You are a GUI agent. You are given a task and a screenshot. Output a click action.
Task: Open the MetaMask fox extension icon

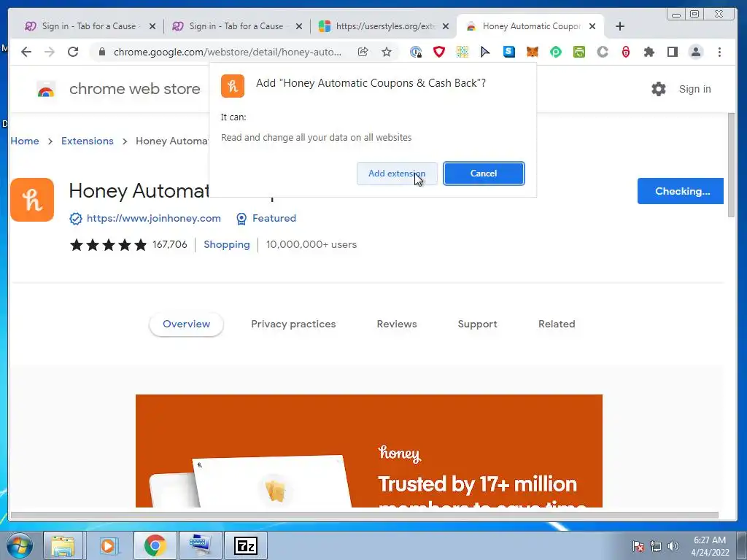(532, 52)
